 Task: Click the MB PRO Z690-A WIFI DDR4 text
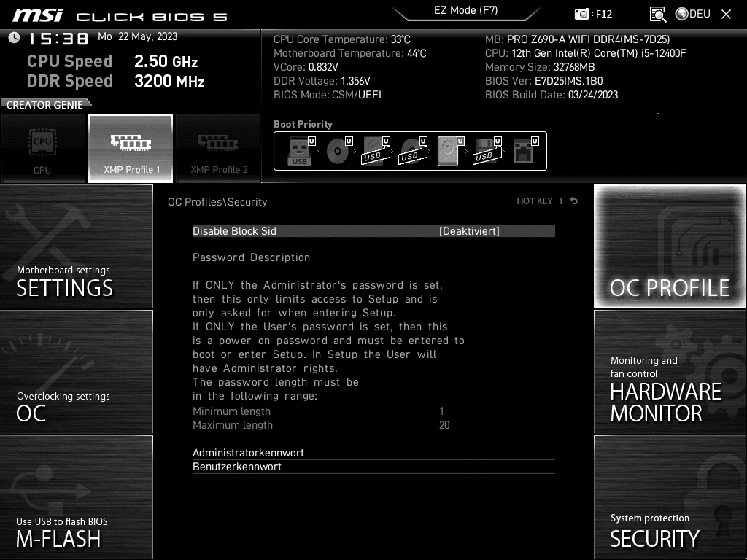pos(578,39)
